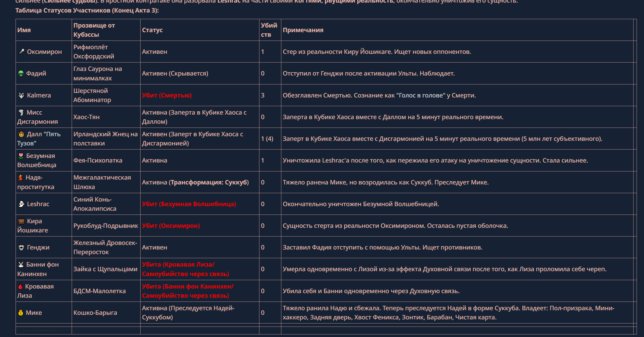Image resolution: width=644 pixels, height=337 pixels.
Task: Click red status 'Убит (Оксимирон)'
Action: tap(171, 226)
